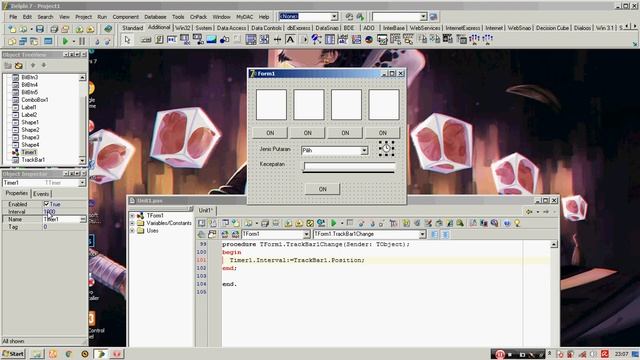Pick the ColorBox component in palette
640x360 pixels.
[356, 40]
